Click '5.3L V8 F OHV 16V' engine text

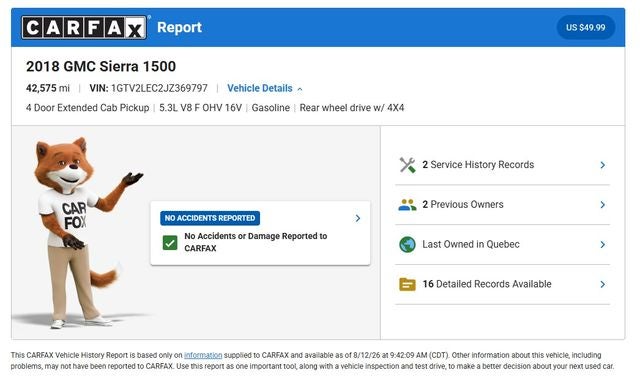click(200, 108)
